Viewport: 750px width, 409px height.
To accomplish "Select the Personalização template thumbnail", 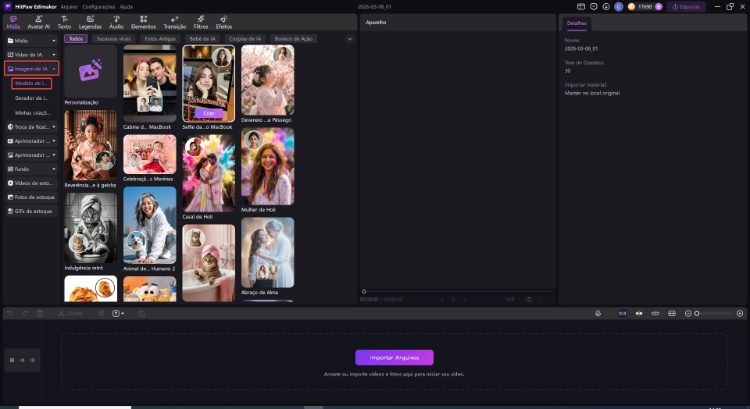I will click(x=90, y=72).
